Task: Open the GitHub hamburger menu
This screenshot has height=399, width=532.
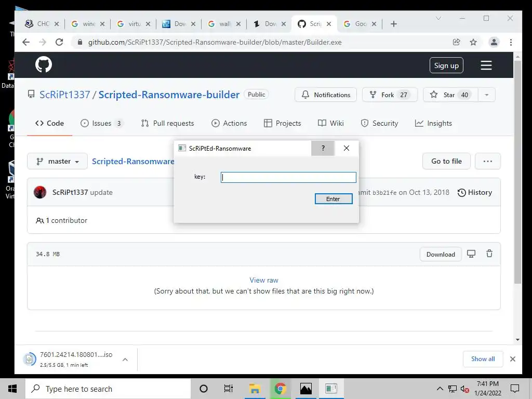Action: [486, 65]
